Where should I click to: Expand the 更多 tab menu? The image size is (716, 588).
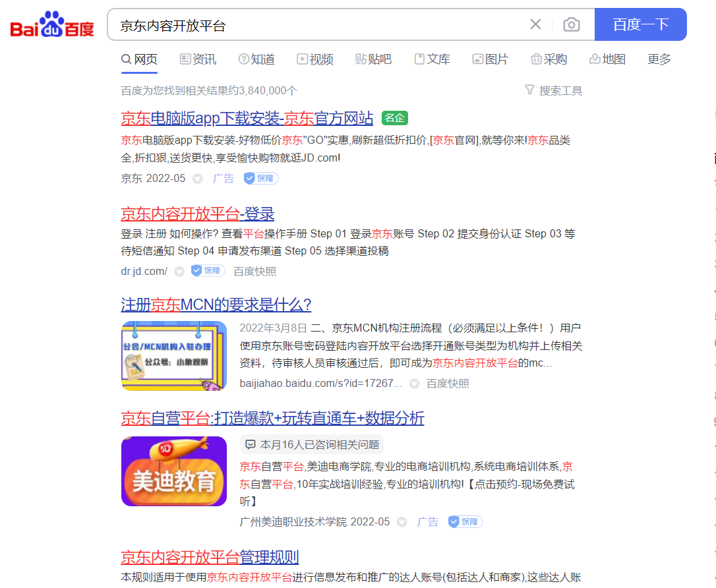659,59
